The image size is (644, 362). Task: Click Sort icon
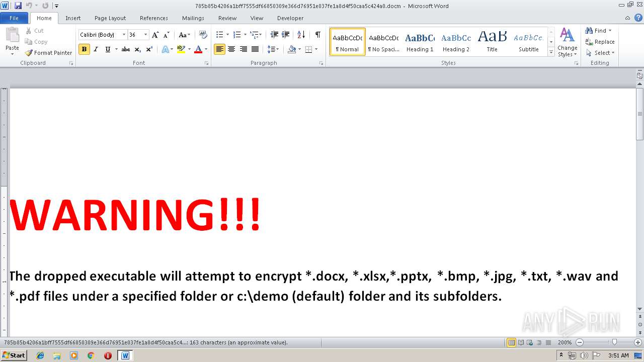tap(301, 35)
